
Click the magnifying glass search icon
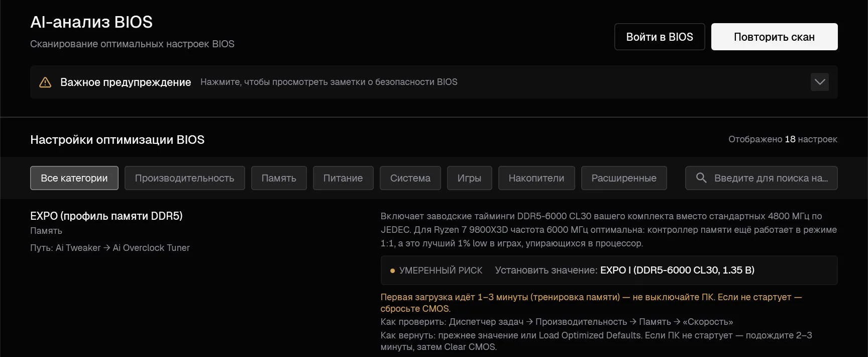point(701,177)
